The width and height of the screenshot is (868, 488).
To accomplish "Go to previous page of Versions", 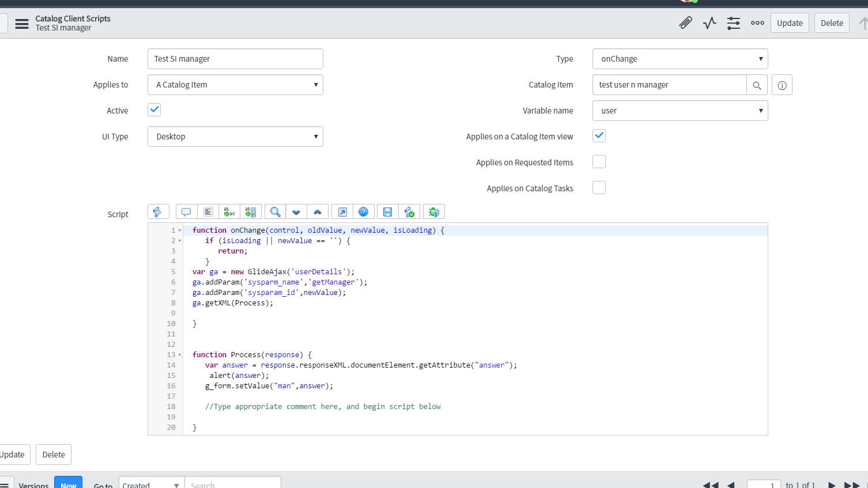I will (x=731, y=485).
